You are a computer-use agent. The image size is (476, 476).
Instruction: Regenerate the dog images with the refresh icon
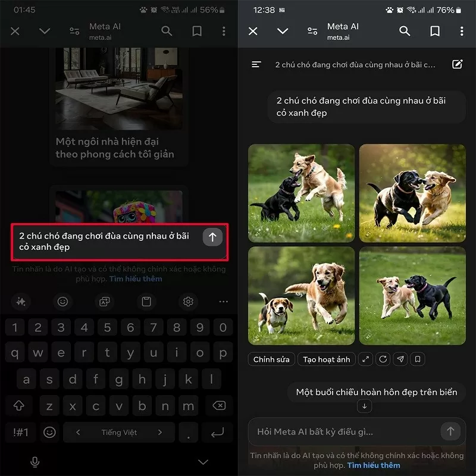pos(383,359)
